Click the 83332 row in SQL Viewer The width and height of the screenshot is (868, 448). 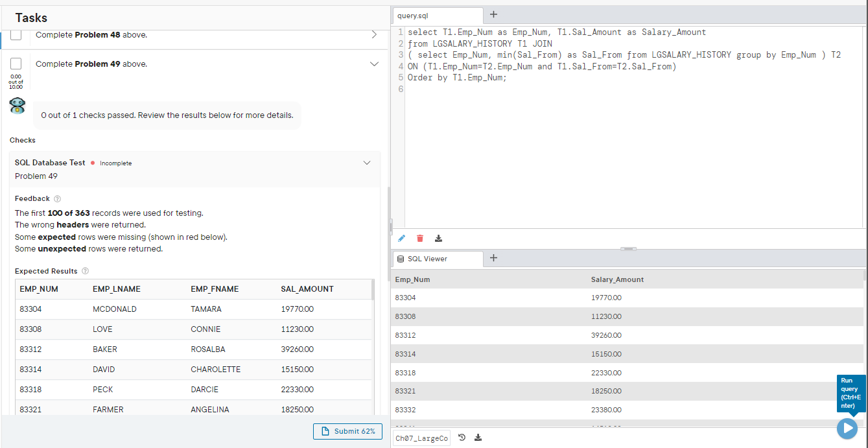tap(627, 410)
